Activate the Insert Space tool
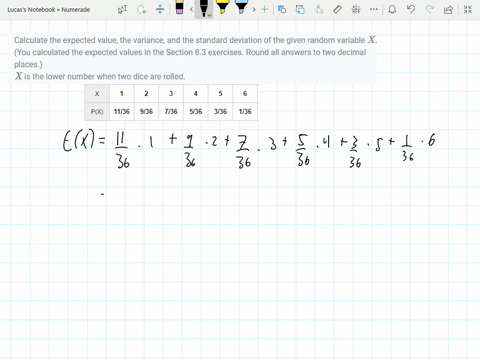 [160, 9]
